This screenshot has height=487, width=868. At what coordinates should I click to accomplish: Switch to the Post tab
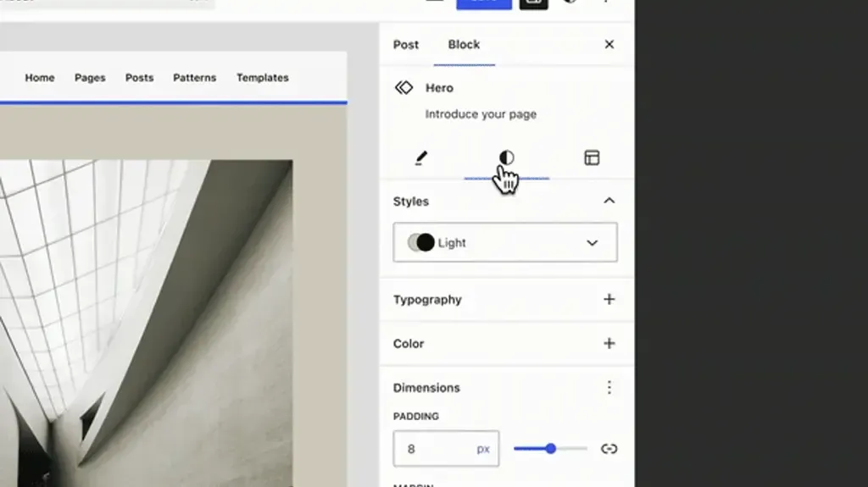(406, 45)
